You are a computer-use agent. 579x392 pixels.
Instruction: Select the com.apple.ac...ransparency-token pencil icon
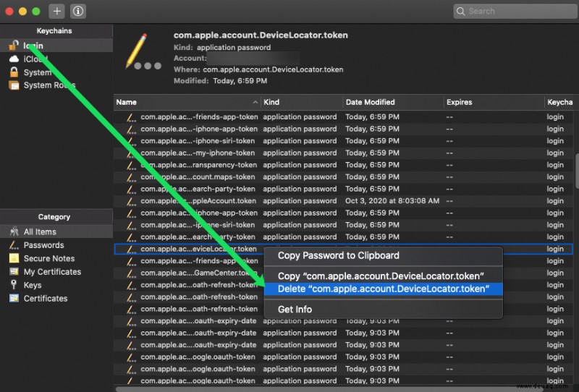pos(131,166)
